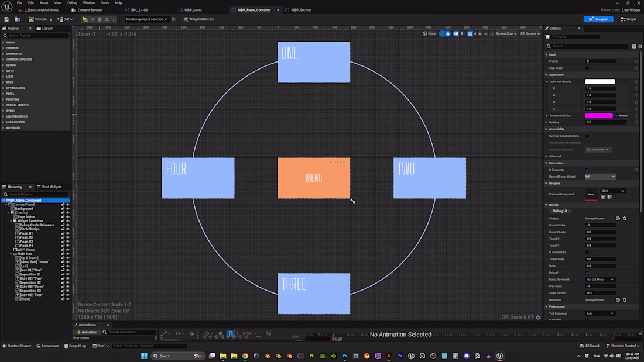The width and height of the screenshot is (644, 362).
Task: Switch to the Graph view
Action: [x=628, y=19]
